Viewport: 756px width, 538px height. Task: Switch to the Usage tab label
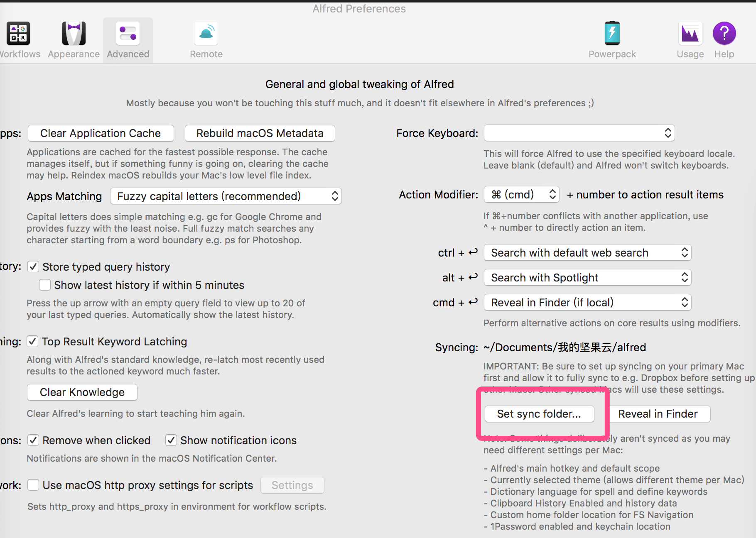(690, 54)
